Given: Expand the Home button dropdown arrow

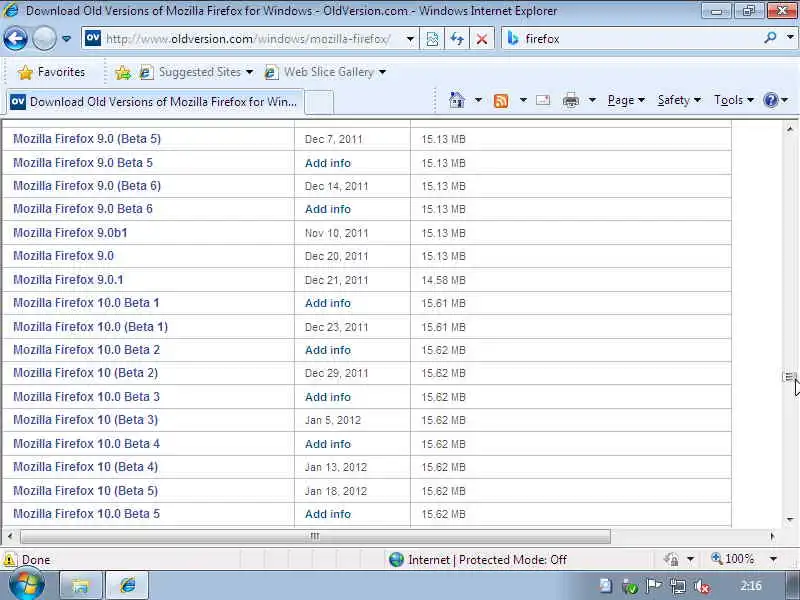Looking at the screenshot, I should click(478, 100).
